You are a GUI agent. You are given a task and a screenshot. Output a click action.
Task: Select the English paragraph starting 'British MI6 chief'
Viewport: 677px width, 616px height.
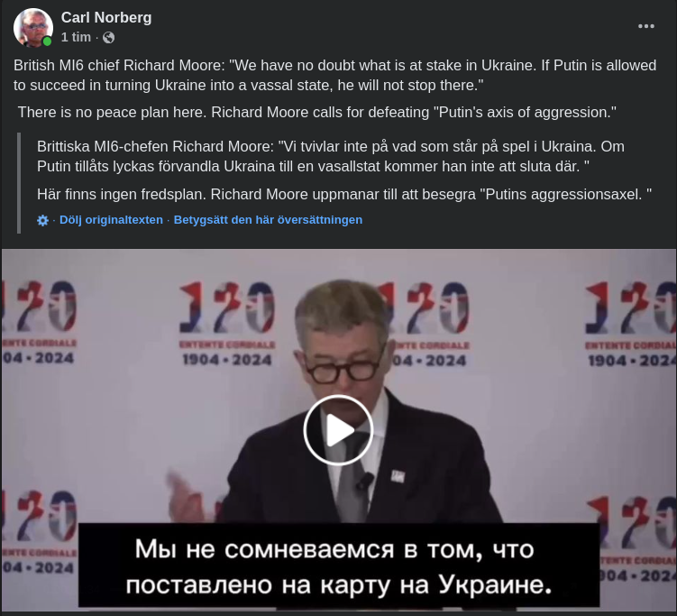(334, 75)
